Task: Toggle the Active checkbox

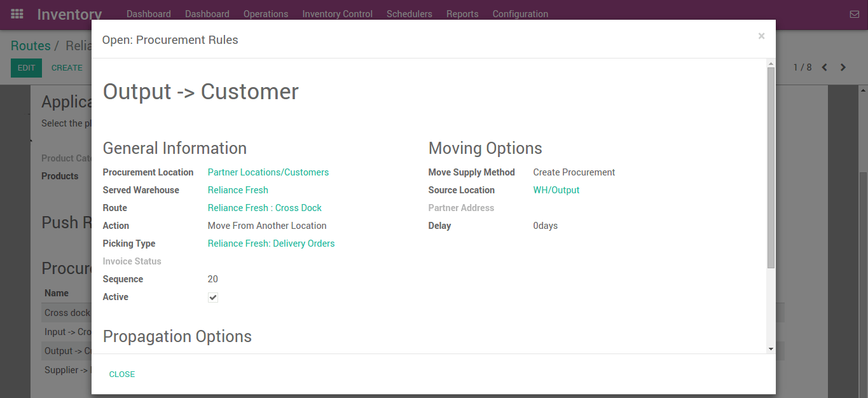Action: pos(212,297)
